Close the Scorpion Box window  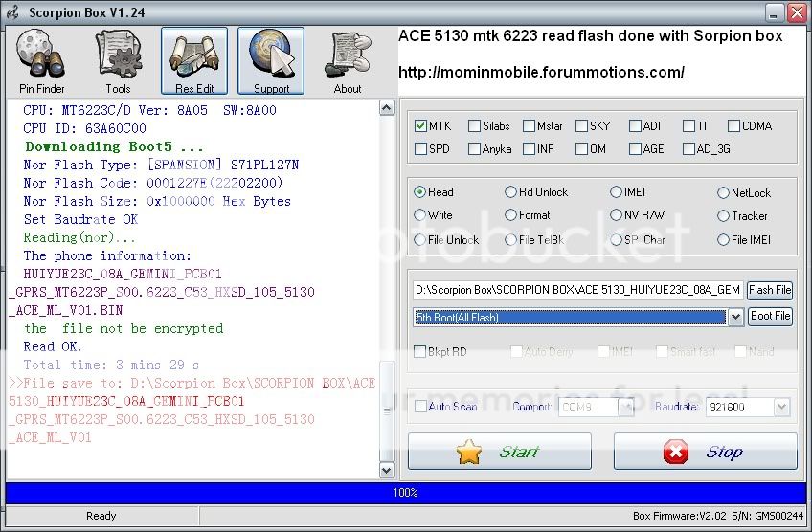[x=796, y=12]
